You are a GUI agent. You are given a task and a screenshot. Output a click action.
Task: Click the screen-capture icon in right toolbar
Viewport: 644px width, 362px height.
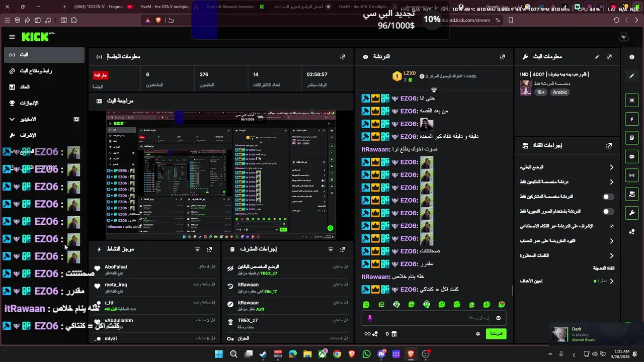(632, 100)
